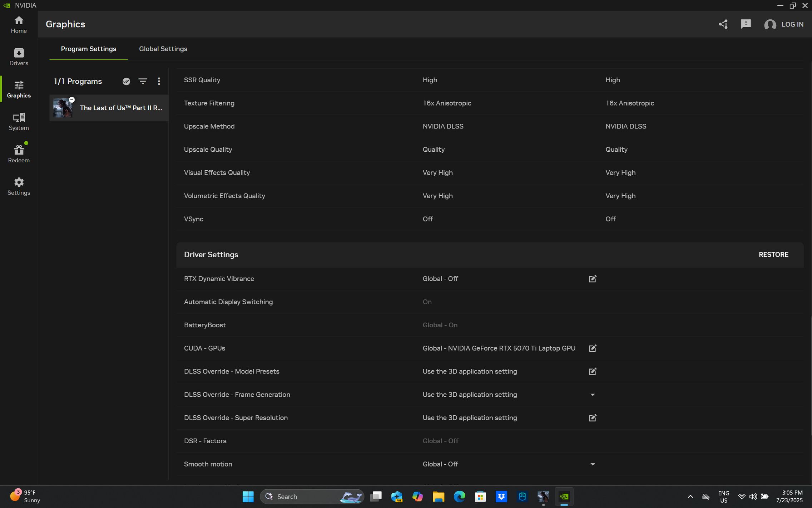
Task: Click the RESTORE button
Action: [773, 255]
